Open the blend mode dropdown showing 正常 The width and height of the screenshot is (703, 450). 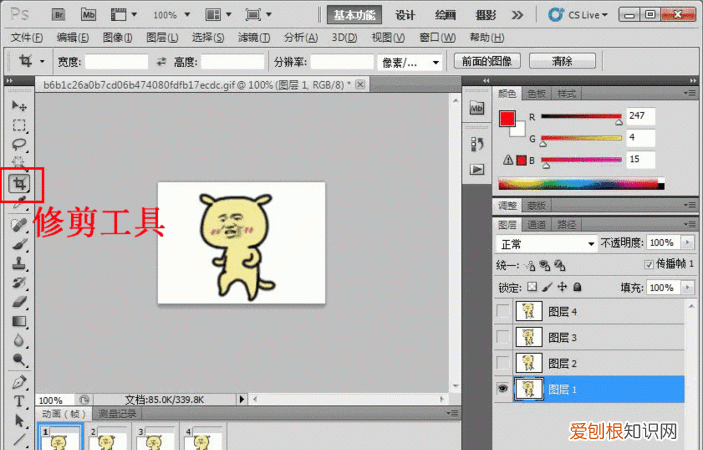(546, 243)
